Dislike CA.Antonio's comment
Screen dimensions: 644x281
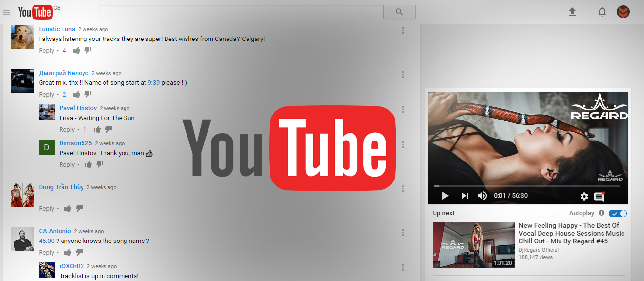[x=79, y=252]
